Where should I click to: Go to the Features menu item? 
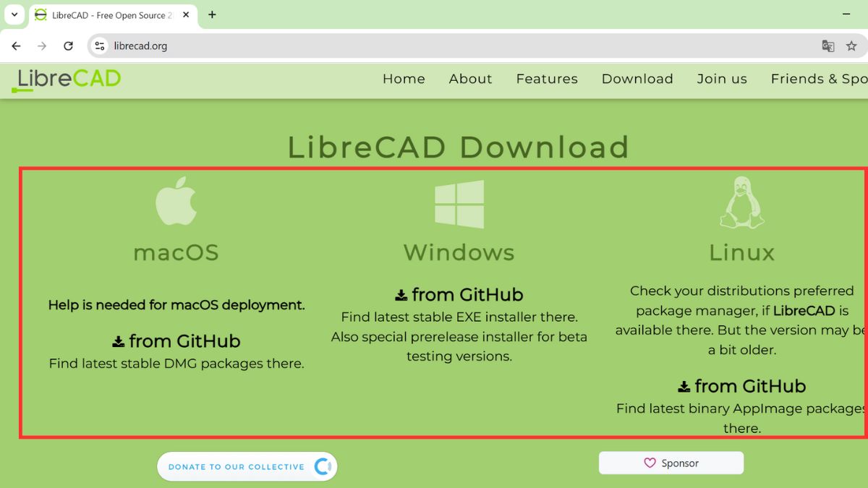pos(547,79)
